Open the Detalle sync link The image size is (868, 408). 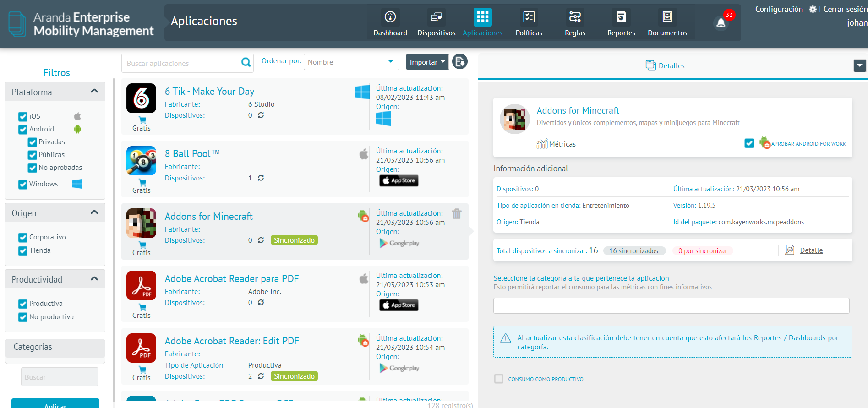[x=811, y=250]
